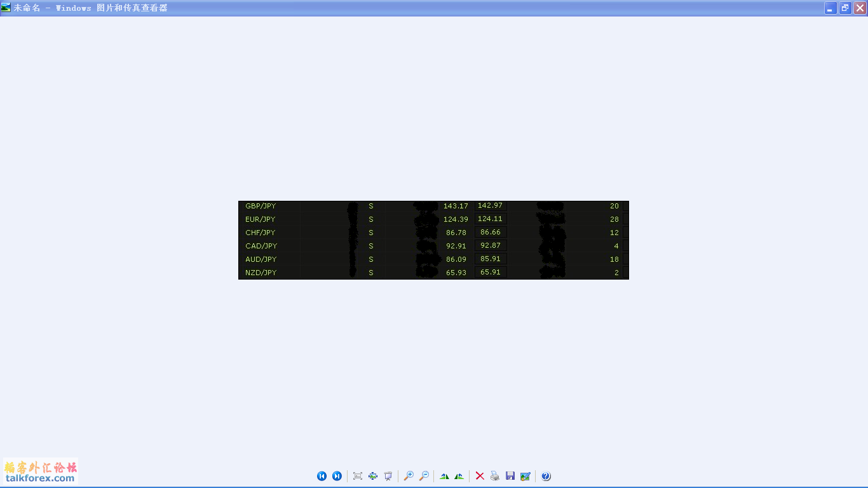
Task: Click the 65.91 price value
Action: point(491,272)
